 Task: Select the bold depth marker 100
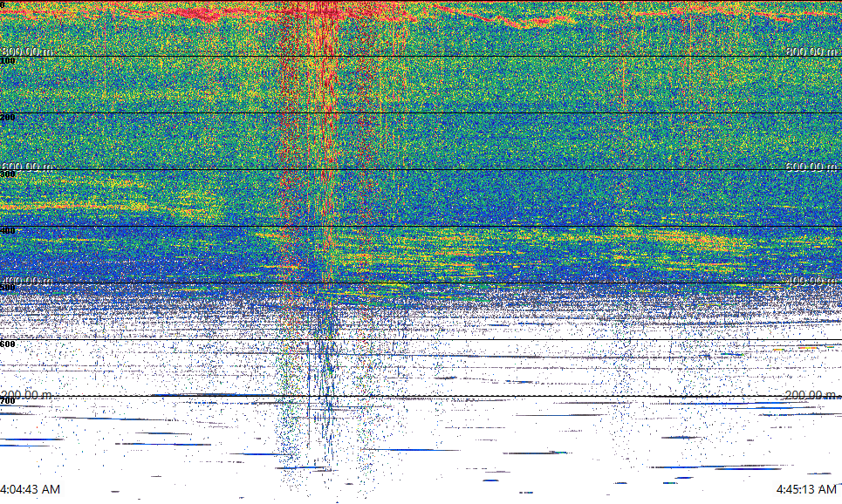8,61
